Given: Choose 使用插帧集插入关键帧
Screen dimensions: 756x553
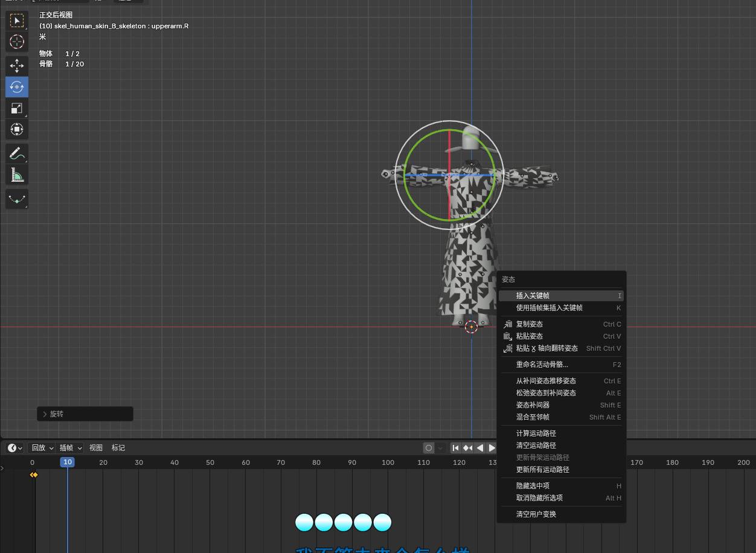Looking at the screenshot, I should [562, 308].
